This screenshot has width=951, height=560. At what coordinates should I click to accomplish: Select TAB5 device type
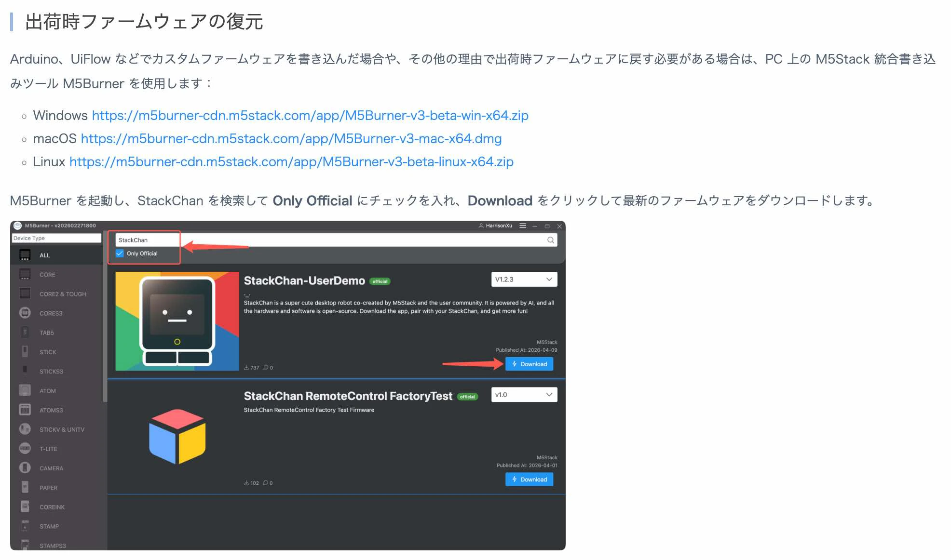coord(57,333)
